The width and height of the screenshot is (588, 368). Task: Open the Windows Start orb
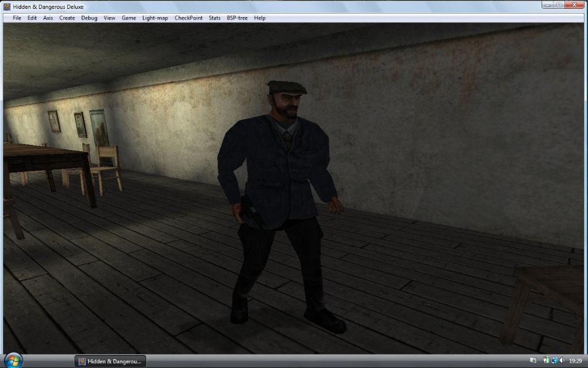14,361
